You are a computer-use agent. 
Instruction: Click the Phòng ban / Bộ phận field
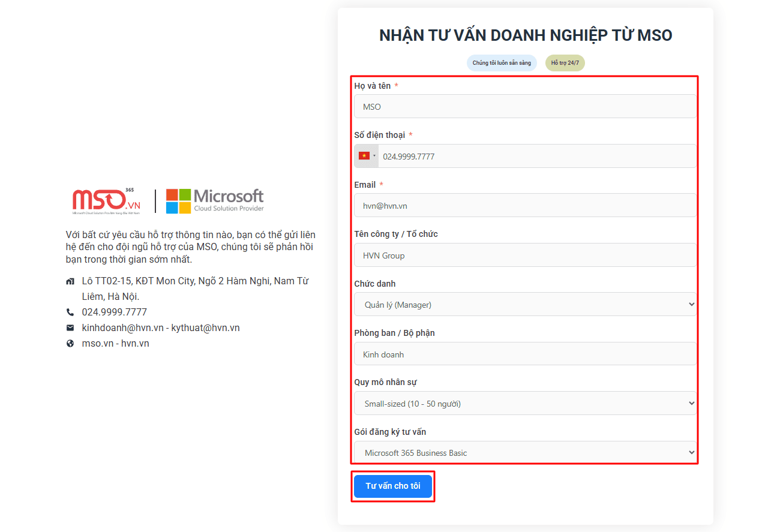click(525, 354)
